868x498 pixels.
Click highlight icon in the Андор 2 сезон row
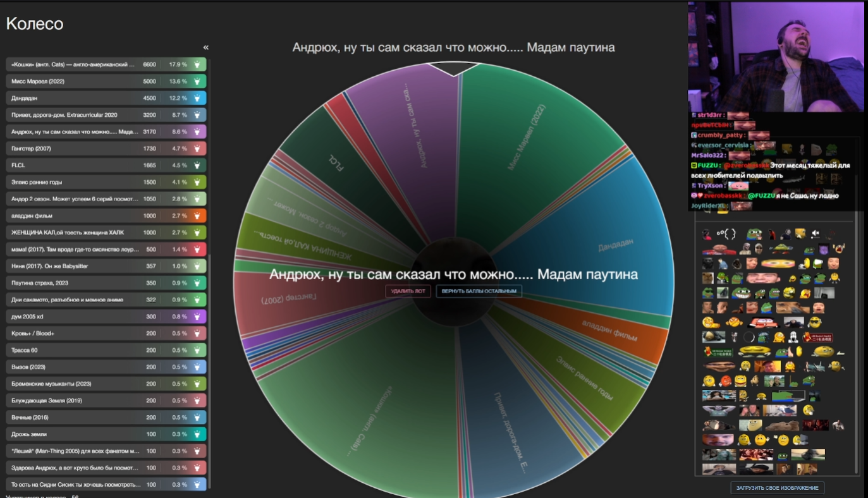pos(197,198)
